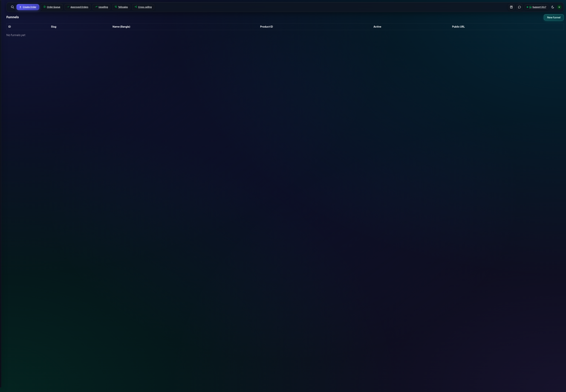Click the trending arrow icon on Upselling

pyautogui.click(x=96, y=7)
